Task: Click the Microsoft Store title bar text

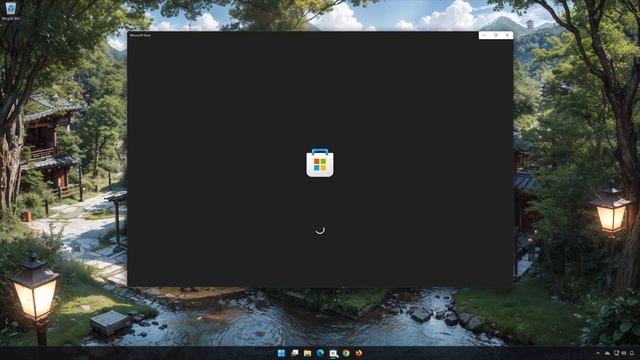Action: tap(140, 36)
